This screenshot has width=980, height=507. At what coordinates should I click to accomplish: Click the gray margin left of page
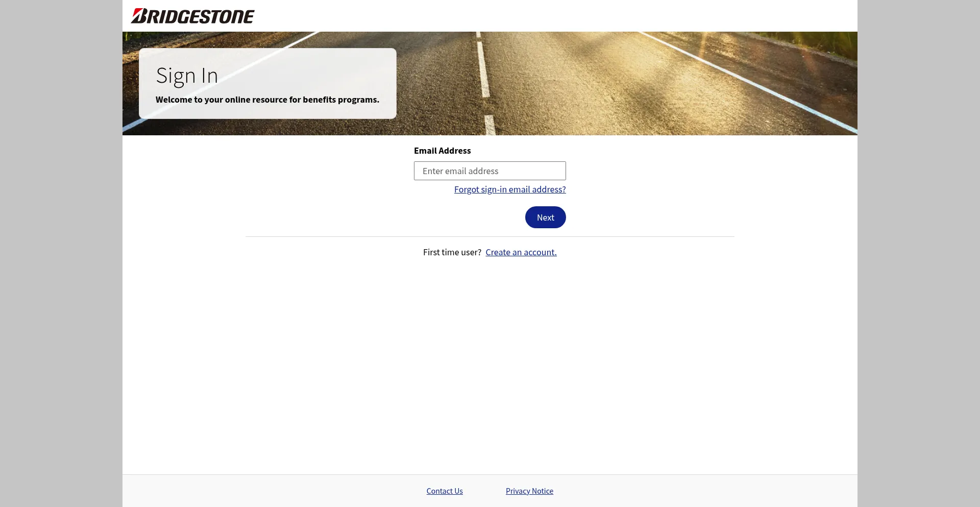coord(61,255)
